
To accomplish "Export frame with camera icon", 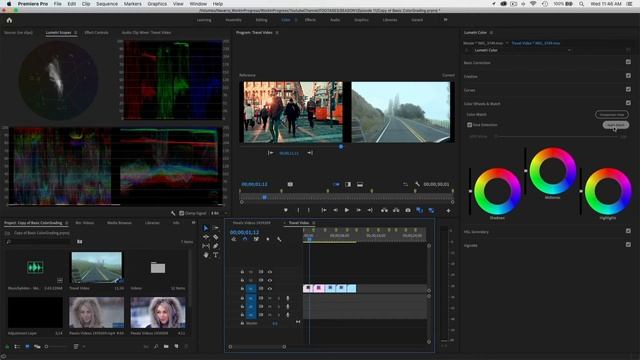I will [408, 210].
